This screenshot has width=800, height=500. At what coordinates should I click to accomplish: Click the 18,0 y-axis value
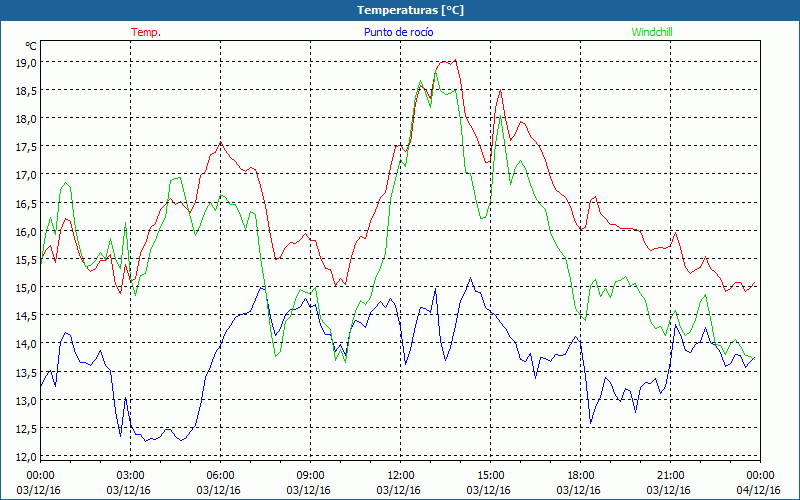coord(27,119)
